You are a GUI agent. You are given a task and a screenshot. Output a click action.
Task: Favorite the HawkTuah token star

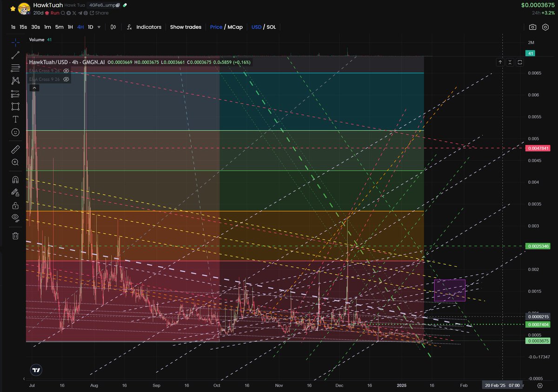pyautogui.click(x=13, y=8)
